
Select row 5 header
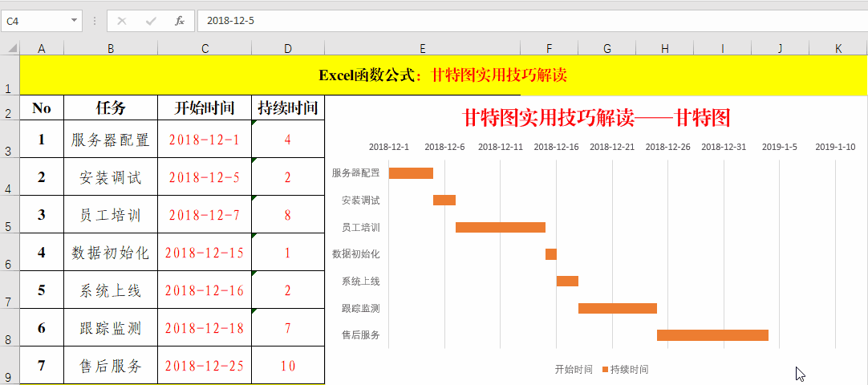click(9, 217)
